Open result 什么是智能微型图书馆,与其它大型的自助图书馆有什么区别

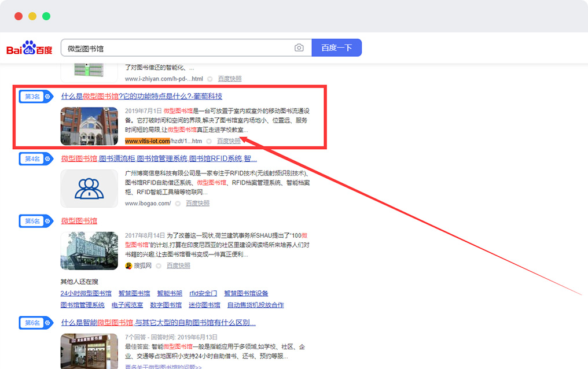point(158,322)
